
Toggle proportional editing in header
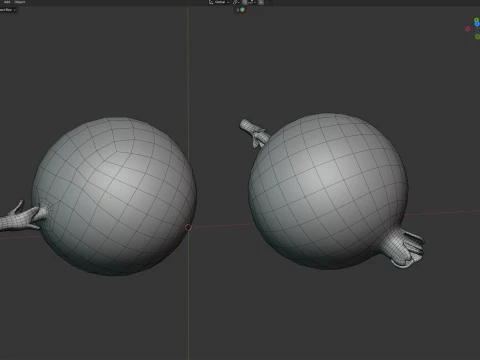(x=261, y=2)
